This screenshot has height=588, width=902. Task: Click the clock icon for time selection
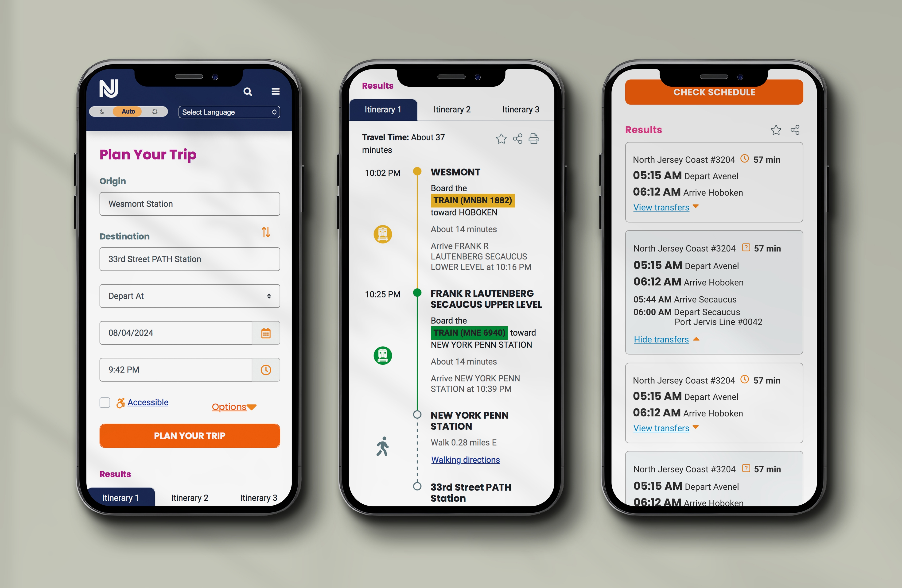pos(266,369)
